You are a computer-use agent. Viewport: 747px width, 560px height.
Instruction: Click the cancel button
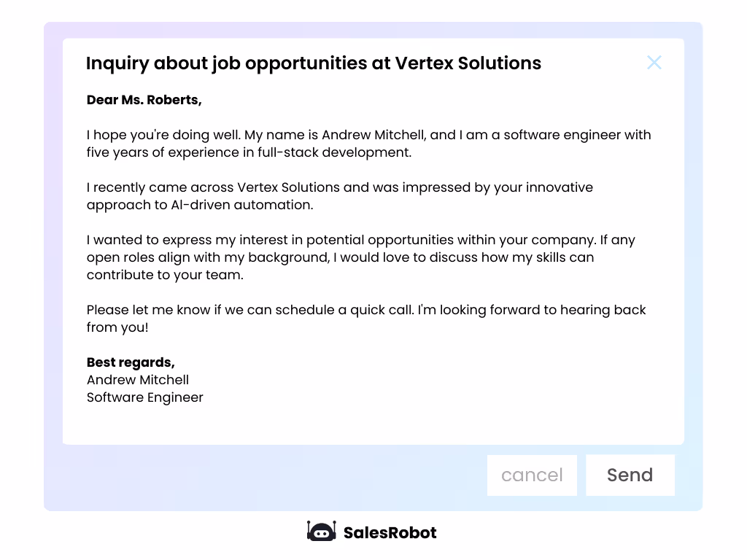[532, 475]
